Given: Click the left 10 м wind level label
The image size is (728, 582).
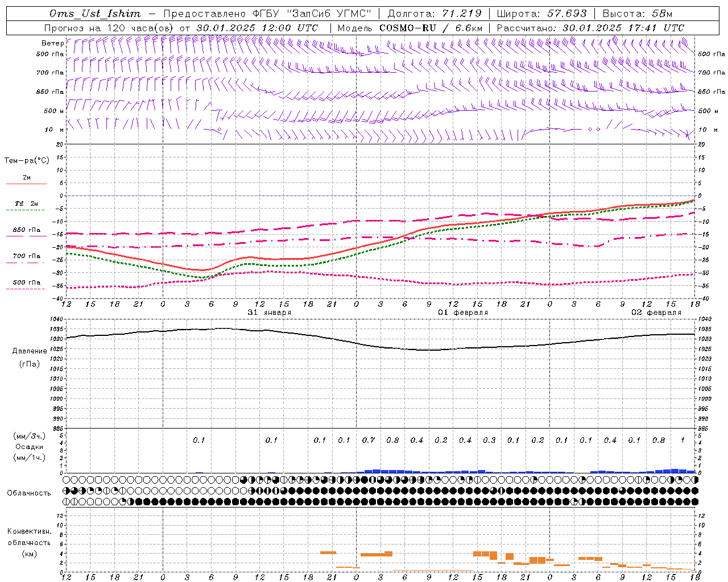Looking at the screenshot, I should (x=54, y=130).
